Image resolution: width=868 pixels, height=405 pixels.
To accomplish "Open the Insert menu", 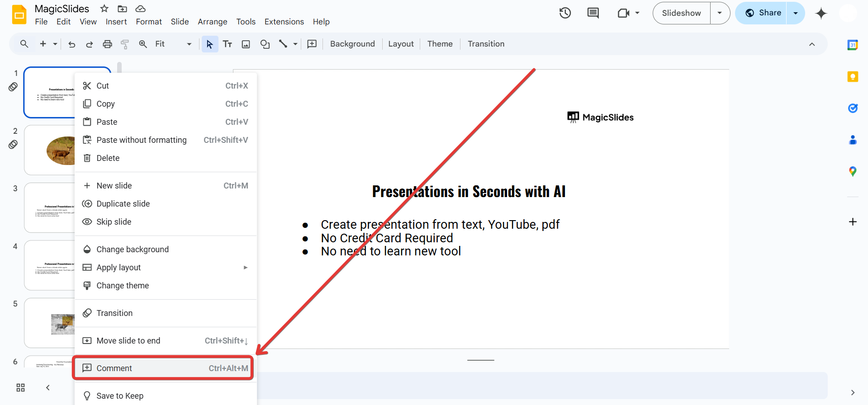I will [x=116, y=22].
